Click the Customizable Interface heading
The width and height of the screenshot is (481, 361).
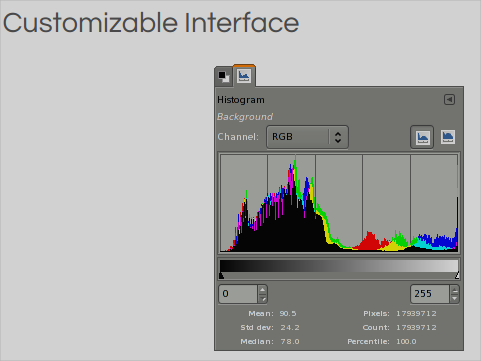pyautogui.click(x=151, y=23)
